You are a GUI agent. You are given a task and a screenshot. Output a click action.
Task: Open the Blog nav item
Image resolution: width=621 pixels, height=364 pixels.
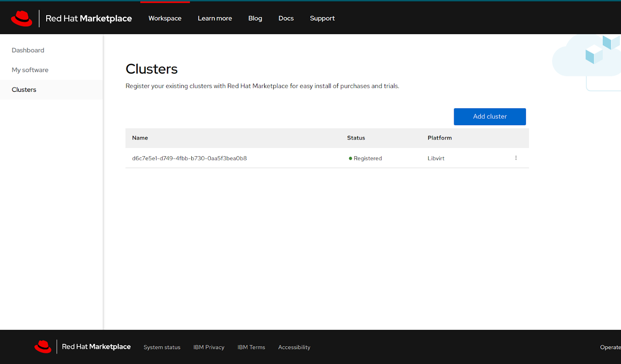255,18
